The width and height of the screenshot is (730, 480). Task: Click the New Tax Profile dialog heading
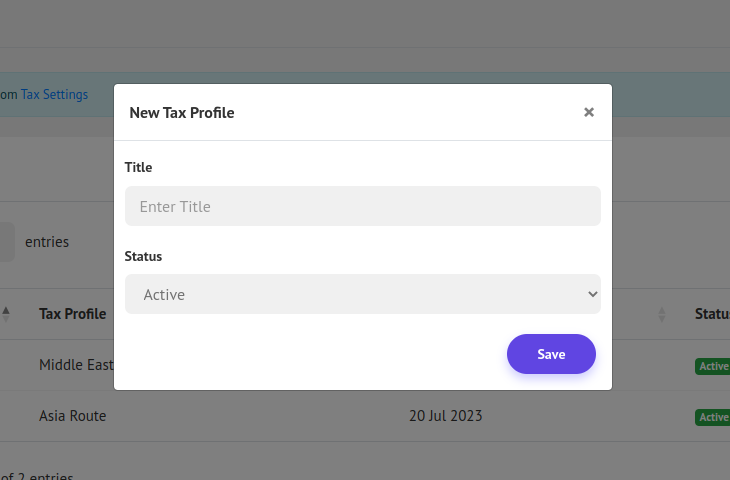point(182,112)
